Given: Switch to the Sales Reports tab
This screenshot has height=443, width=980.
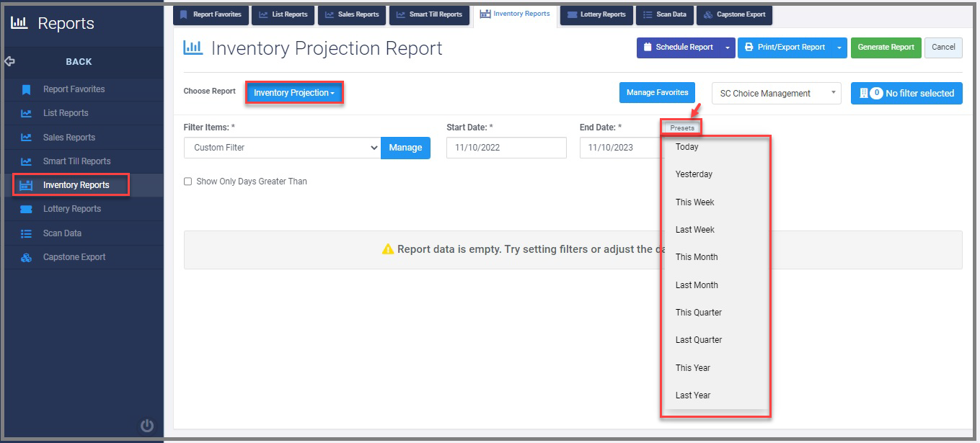Looking at the screenshot, I should (352, 14).
